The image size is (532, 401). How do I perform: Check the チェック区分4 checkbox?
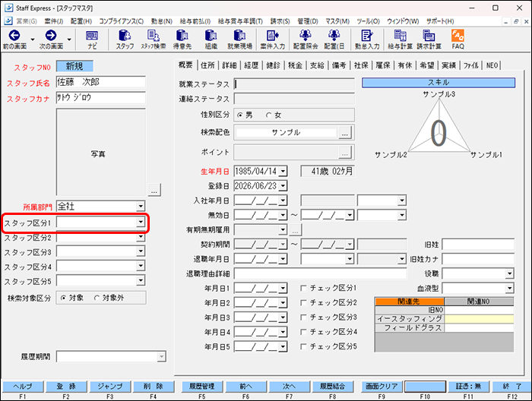click(x=304, y=332)
